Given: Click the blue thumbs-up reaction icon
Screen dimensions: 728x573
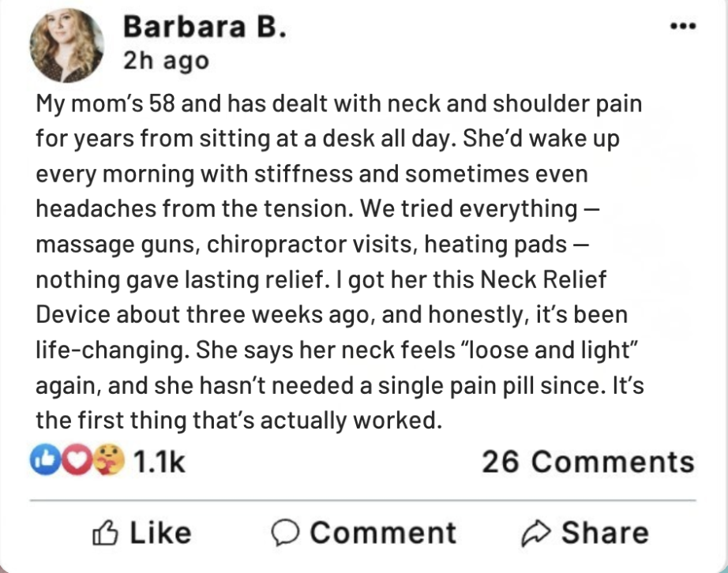Looking at the screenshot, I should click(46, 462).
